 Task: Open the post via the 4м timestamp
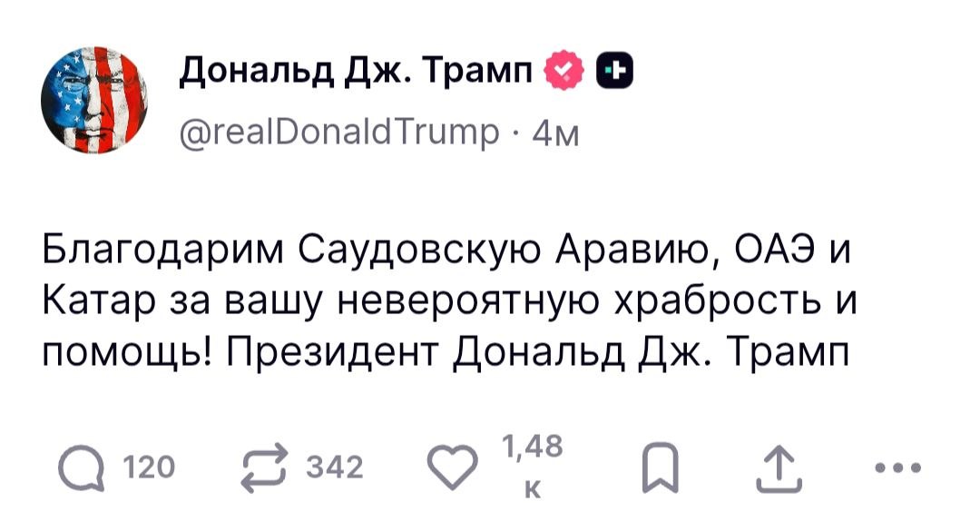click(550, 133)
